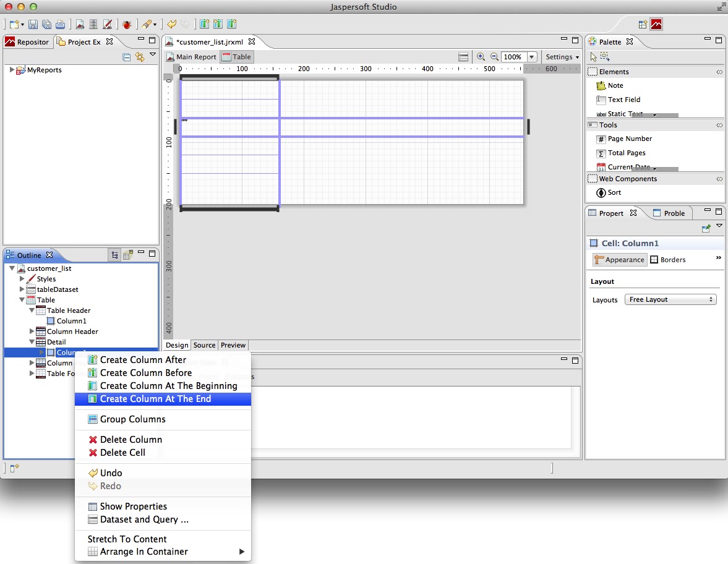Image resolution: width=728 pixels, height=564 pixels.
Task: Zoom in using the magnifier plus icon
Action: pyautogui.click(x=482, y=56)
